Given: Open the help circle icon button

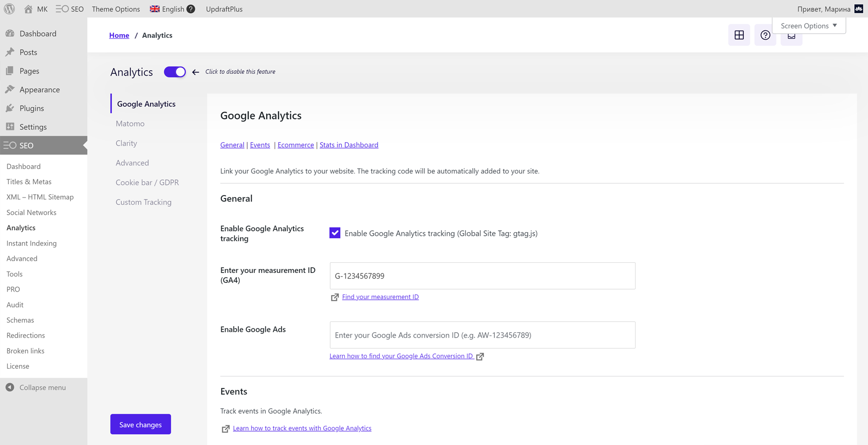Looking at the screenshot, I should tap(765, 35).
